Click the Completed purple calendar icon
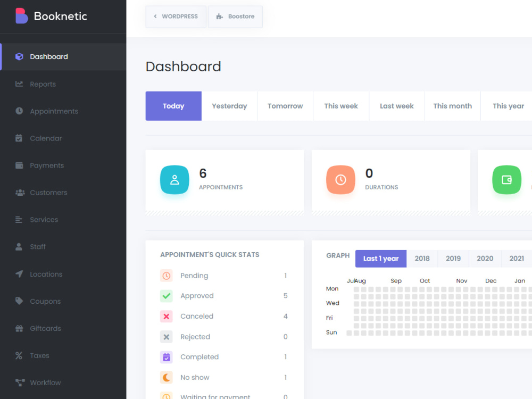Screen dimensions: 532x399 (166, 357)
